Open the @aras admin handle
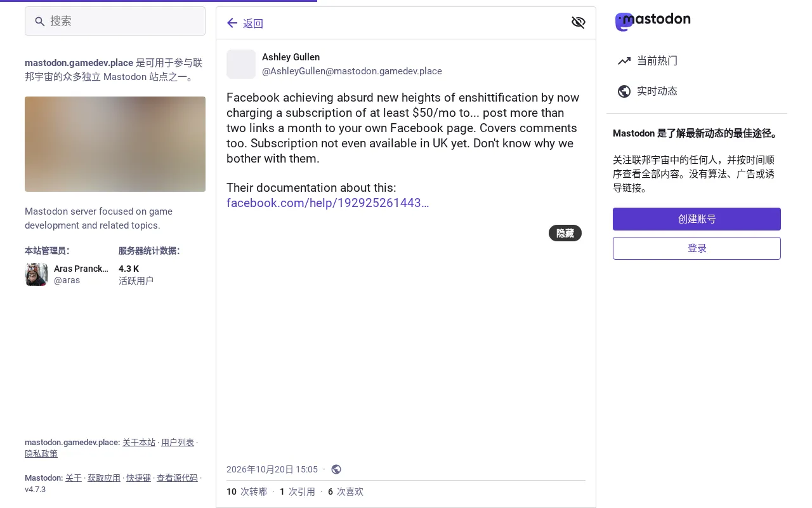The width and height of the screenshot is (812, 508). (x=67, y=280)
